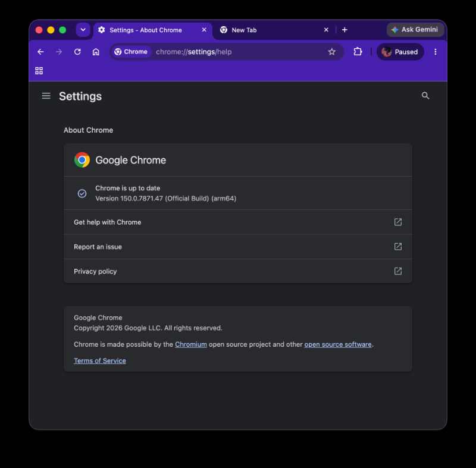Open the home page icon

96,52
